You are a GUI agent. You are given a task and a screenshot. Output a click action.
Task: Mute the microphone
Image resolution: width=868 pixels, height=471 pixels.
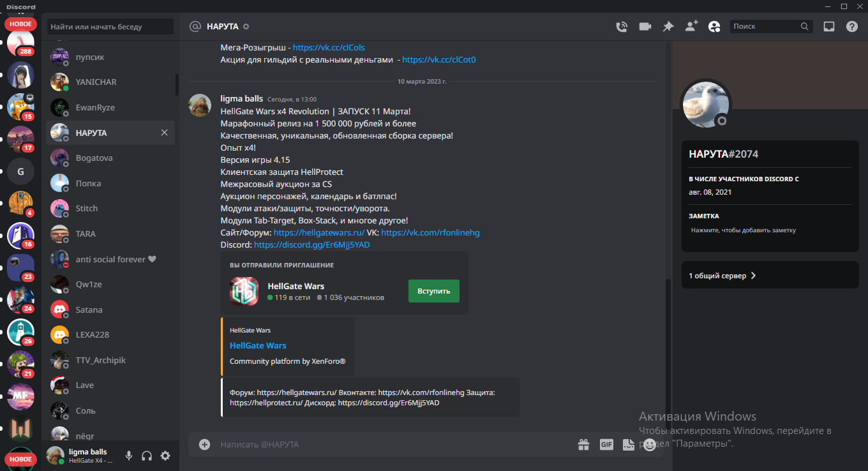tap(128, 456)
